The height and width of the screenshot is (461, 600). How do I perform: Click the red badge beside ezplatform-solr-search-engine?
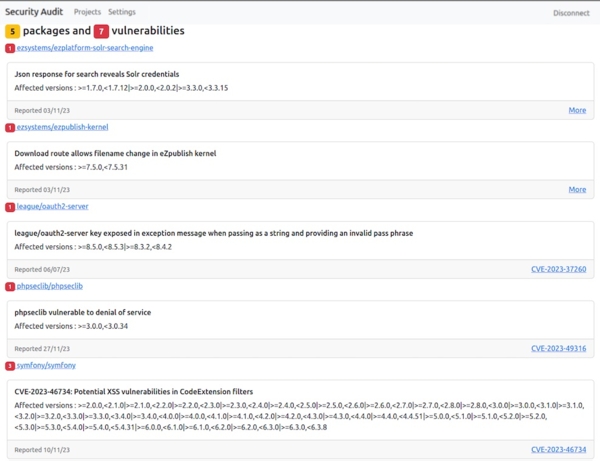tap(10, 48)
